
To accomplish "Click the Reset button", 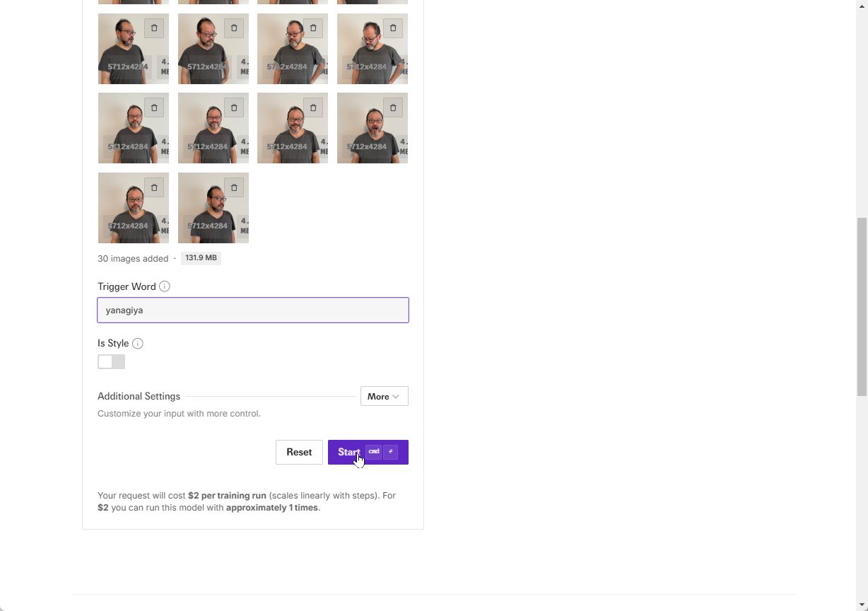I will point(299,453).
